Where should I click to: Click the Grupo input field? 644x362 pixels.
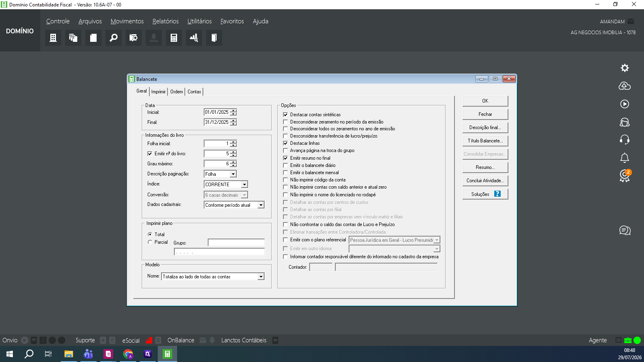coord(236,243)
